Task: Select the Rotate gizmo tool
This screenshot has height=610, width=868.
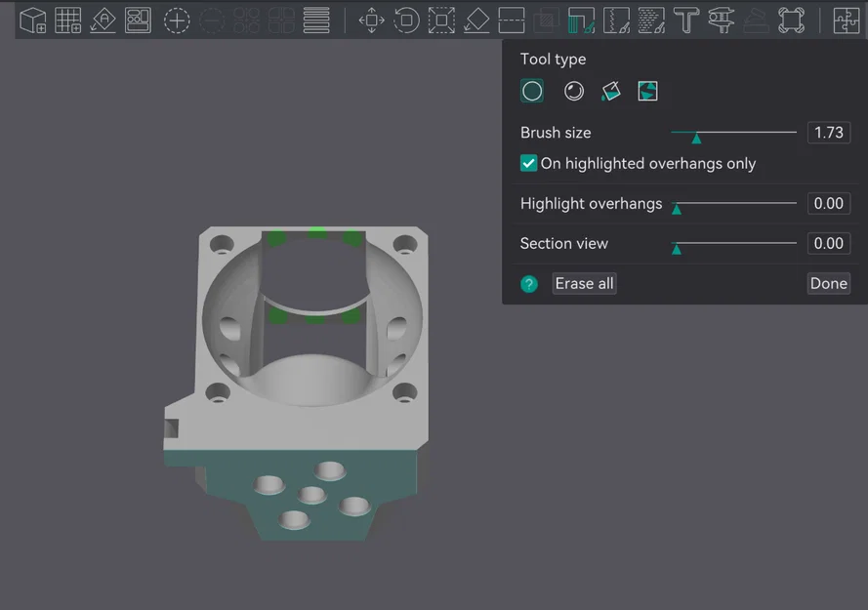Action: click(x=406, y=20)
